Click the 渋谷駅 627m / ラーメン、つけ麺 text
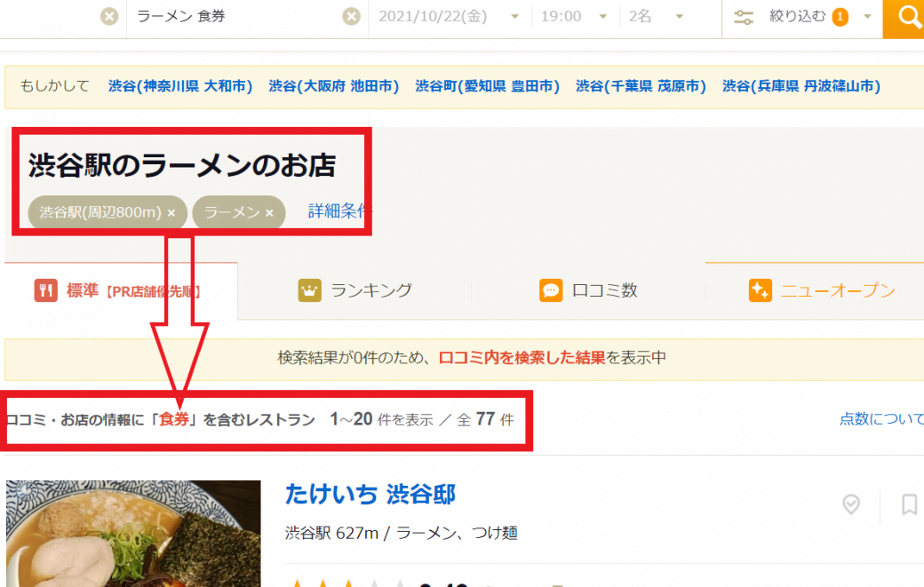The height and width of the screenshot is (587, 924). click(402, 533)
